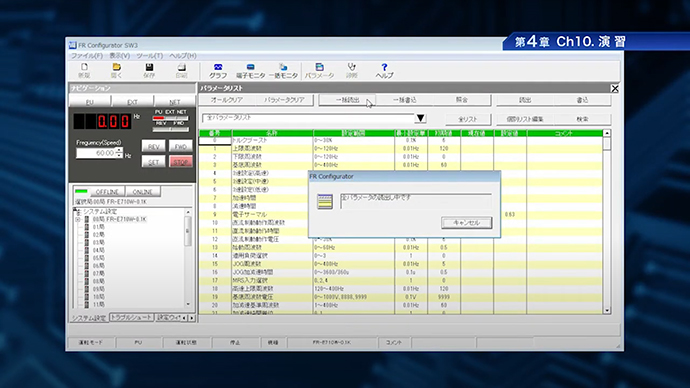This screenshot has height=388, width=690.
Task: Click the 保存 save floppy icon
Action: 149,71
